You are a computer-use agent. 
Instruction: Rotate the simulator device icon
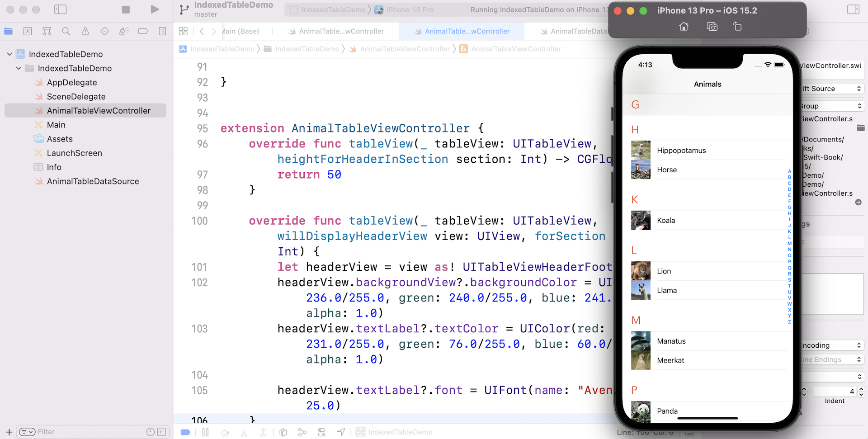[737, 27]
